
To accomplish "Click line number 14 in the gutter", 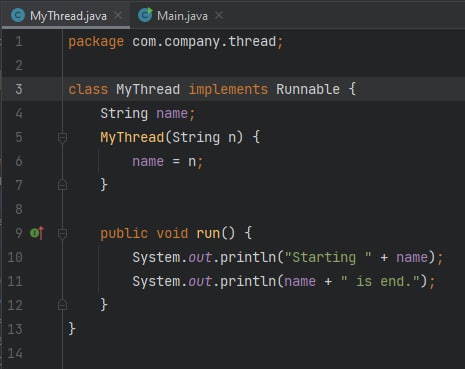I will pos(15,353).
